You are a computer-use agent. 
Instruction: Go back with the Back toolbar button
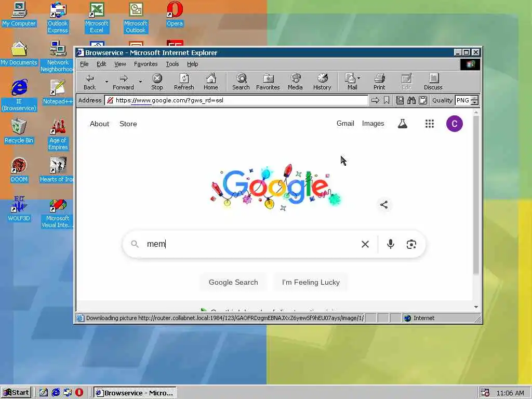pyautogui.click(x=89, y=82)
